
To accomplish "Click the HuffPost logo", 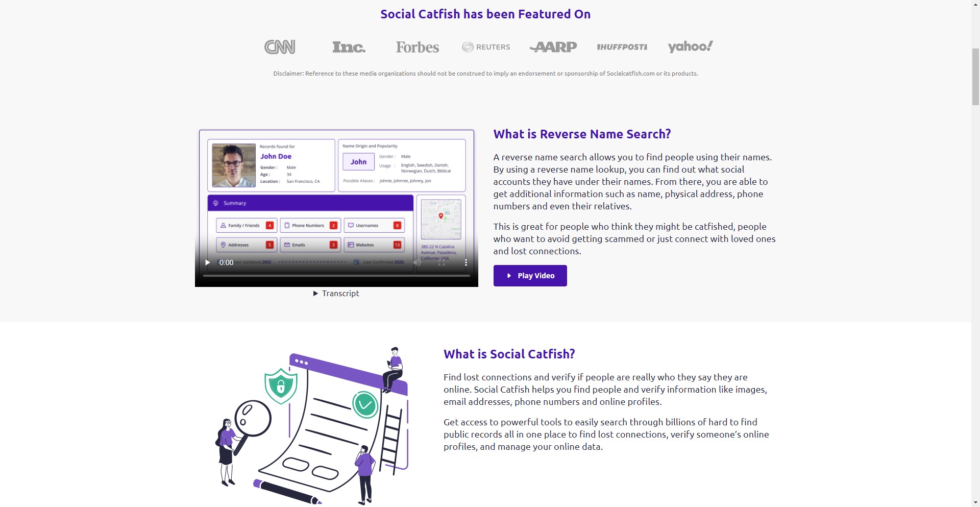I will (622, 47).
